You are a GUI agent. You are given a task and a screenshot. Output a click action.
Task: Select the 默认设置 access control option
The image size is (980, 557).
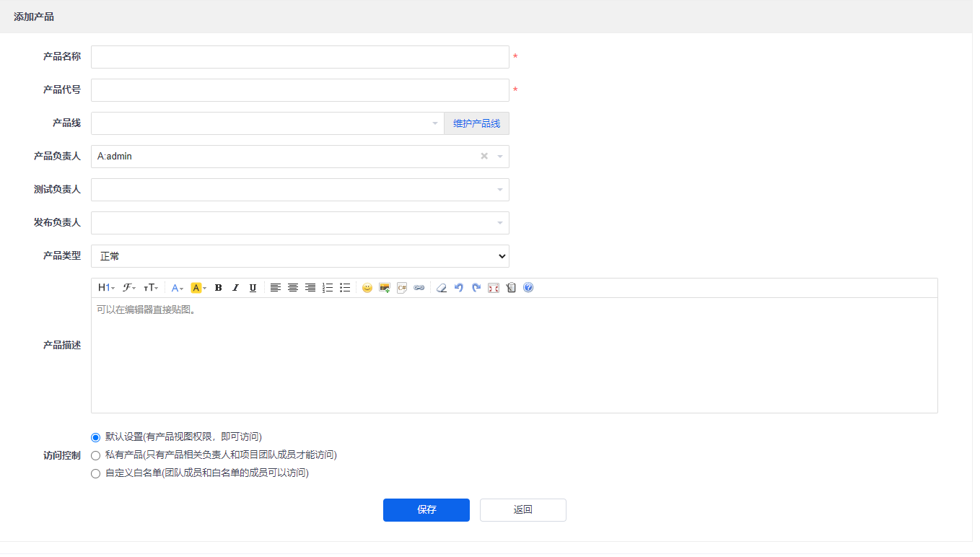click(x=95, y=437)
